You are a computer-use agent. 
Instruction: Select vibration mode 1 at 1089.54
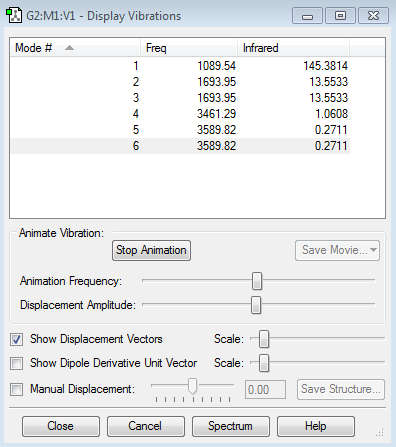tap(180, 66)
